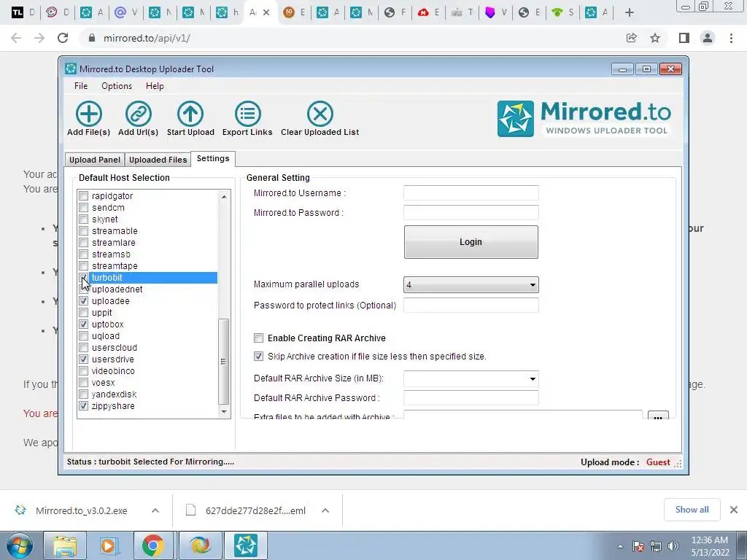Toggle Skip Archive creation checkbox
The height and width of the screenshot is (560, 747).
[259, 356]
